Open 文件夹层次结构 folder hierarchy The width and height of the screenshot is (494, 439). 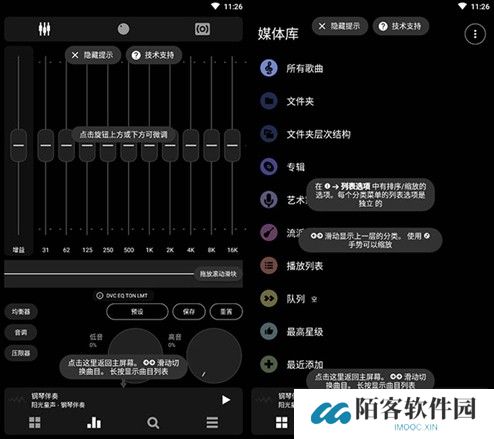(x=318, y=134)
